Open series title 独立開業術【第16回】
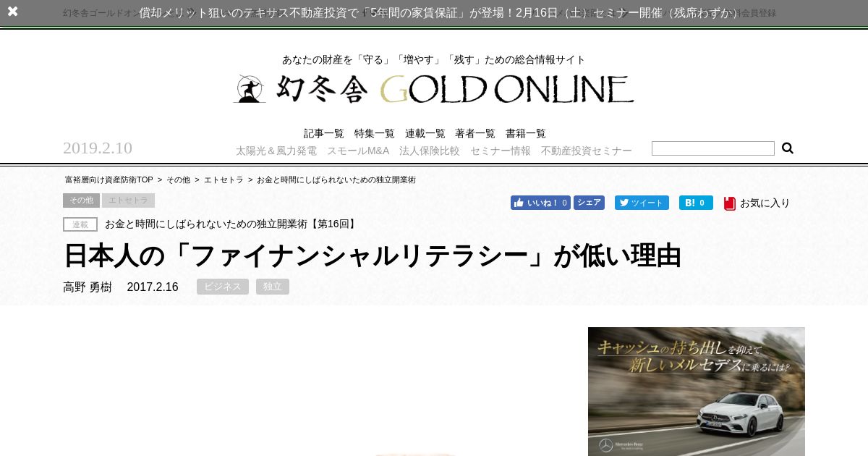The height and width of the screenshot is (456, 868). pos(231,224)
